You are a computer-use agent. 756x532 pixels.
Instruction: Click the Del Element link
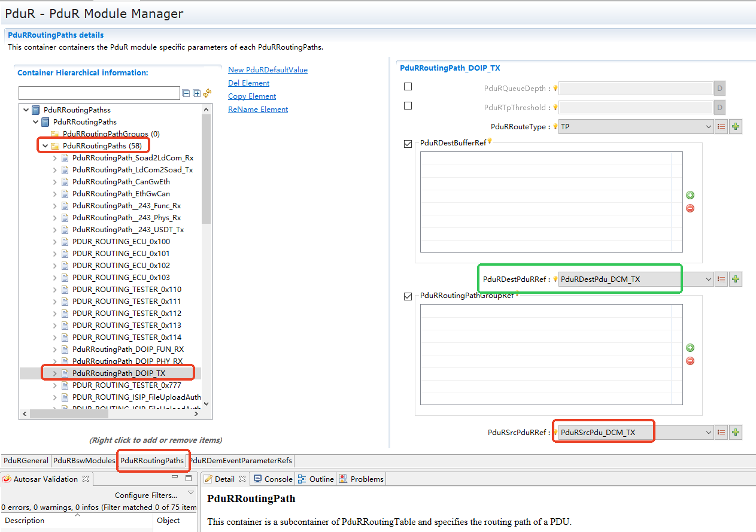point(248,83)
